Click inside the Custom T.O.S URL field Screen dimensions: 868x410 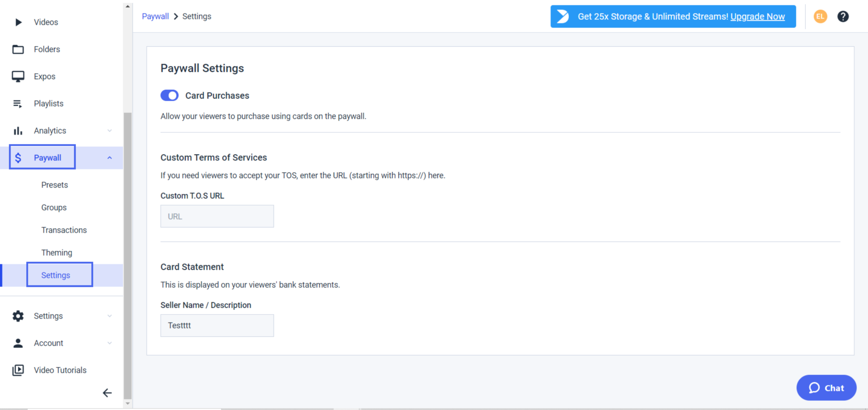point(217,216)
